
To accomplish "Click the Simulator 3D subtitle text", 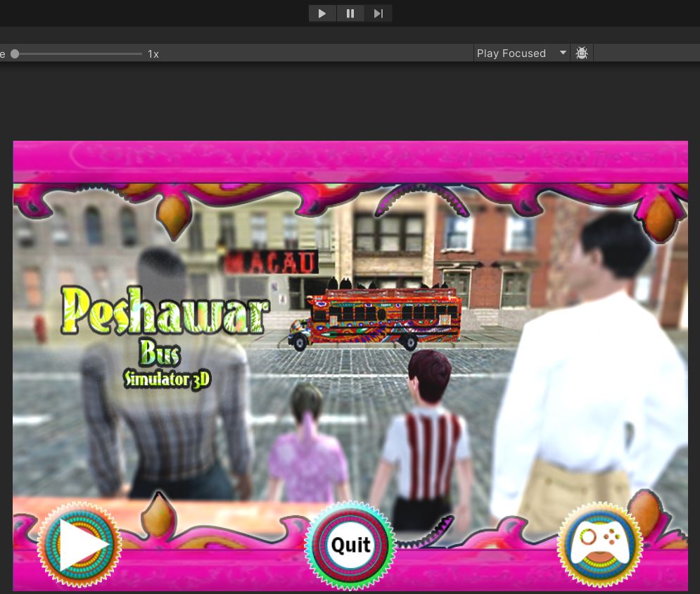I will (x=167, y=379).
